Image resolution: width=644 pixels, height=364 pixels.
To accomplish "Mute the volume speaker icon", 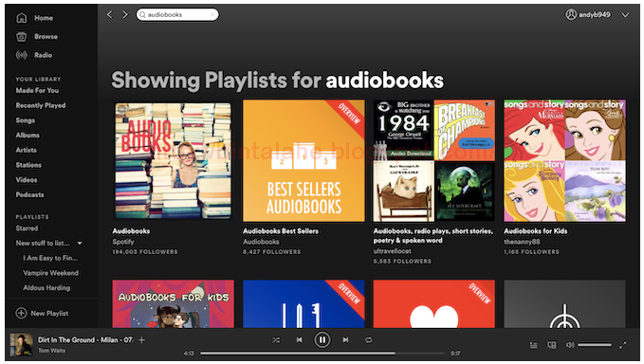I will point(570,345).
